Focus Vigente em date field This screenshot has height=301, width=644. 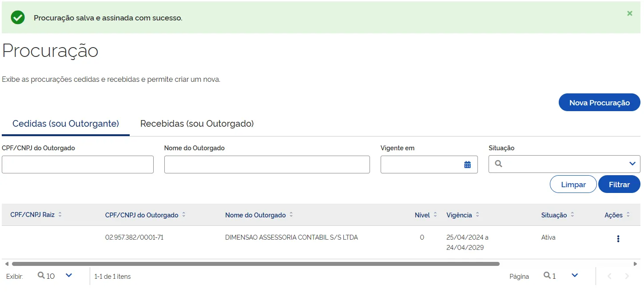click(x=429, y=165)
